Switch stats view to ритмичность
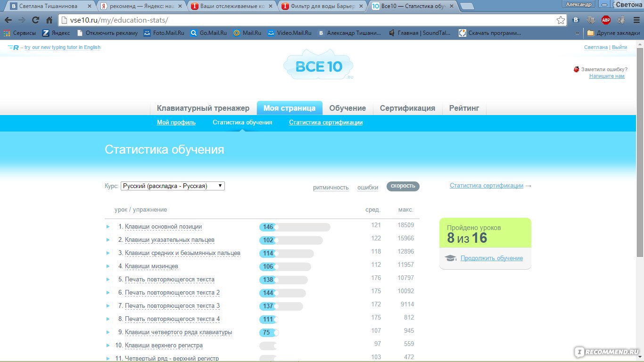The height and width of the screenshot is (362, 644). click(x=331, y=188)
